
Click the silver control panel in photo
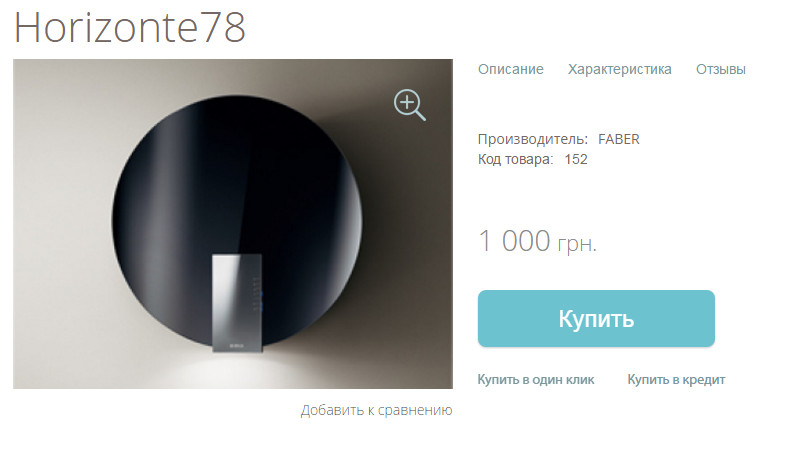tap(237, 303)
